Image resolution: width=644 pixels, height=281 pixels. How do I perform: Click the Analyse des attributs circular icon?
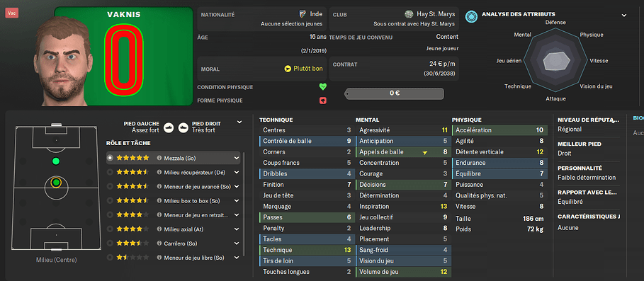click(471, 16)
